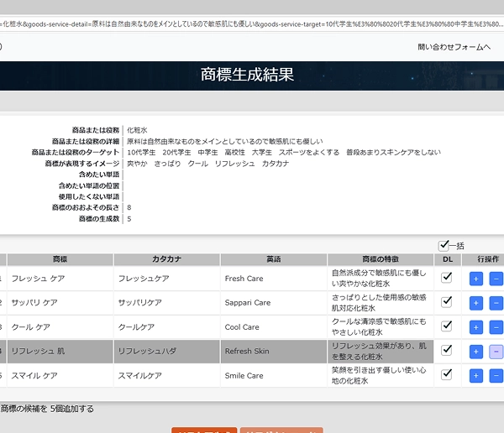This screenshot has height=433, width=504.
Task: Delete the クール ケア row using minus
Action: (496, 327)
